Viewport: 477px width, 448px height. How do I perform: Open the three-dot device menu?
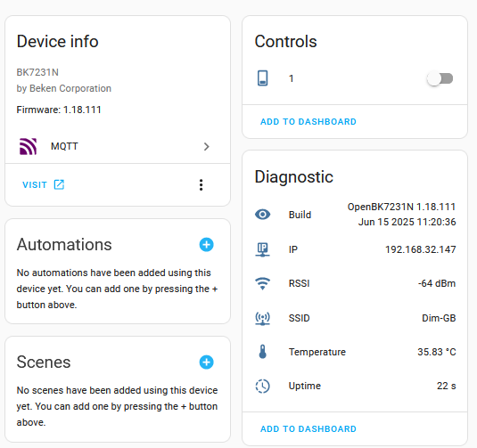(201, 184)
